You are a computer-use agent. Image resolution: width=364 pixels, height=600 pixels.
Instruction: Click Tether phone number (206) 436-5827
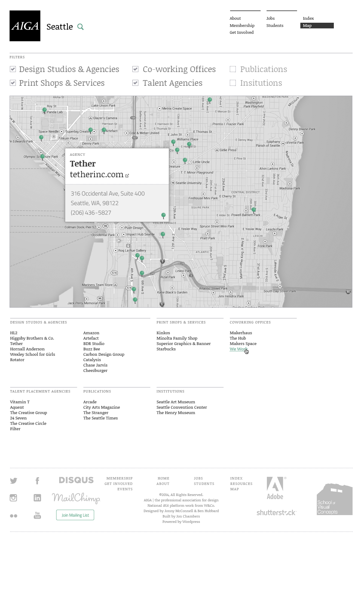(91, 213)
